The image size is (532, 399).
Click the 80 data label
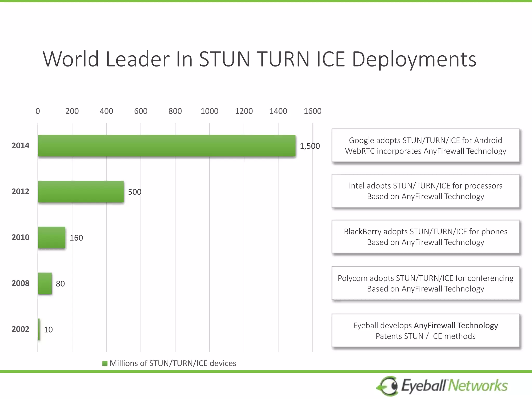[60, 284]
